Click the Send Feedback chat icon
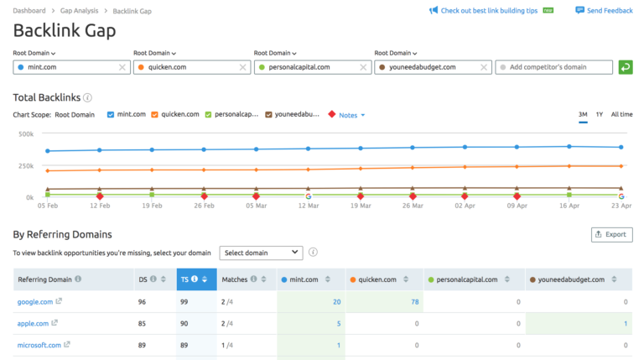Screen dimensions: 644x360 (579, 10)
